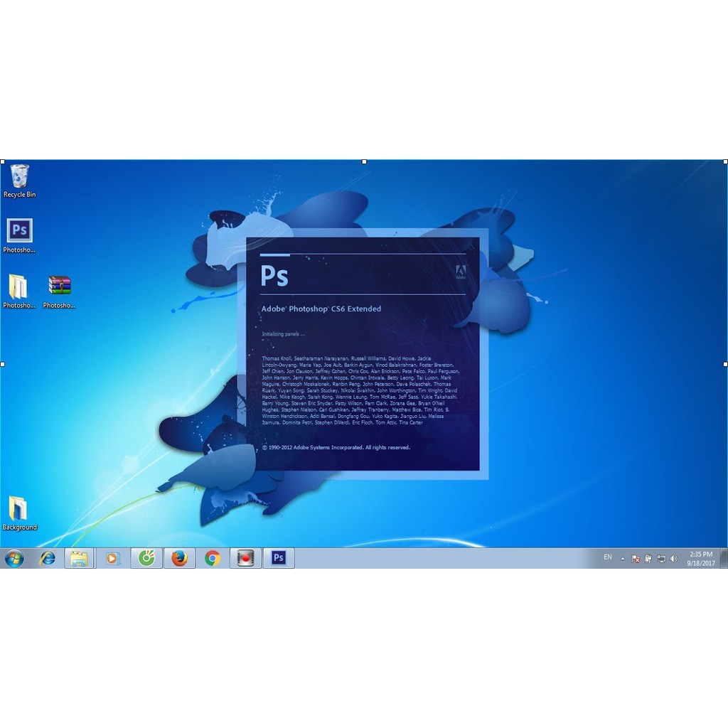728x728 pixels.
Task: Show hidden system tray icons
Action: pyautogui.click(x=623, y=559)
